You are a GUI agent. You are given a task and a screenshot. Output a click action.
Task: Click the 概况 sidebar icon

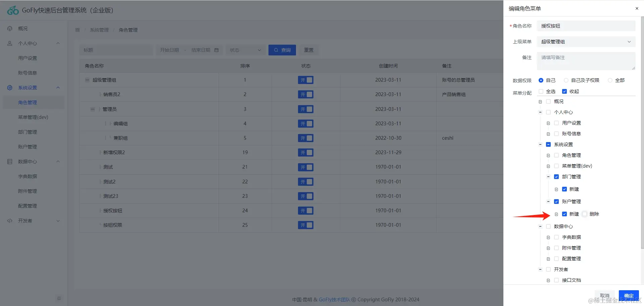[10, 29]
